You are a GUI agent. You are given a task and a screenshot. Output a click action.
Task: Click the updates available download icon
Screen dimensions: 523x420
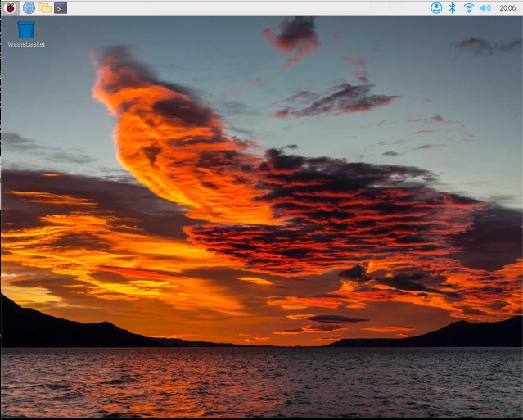(436, 7)
